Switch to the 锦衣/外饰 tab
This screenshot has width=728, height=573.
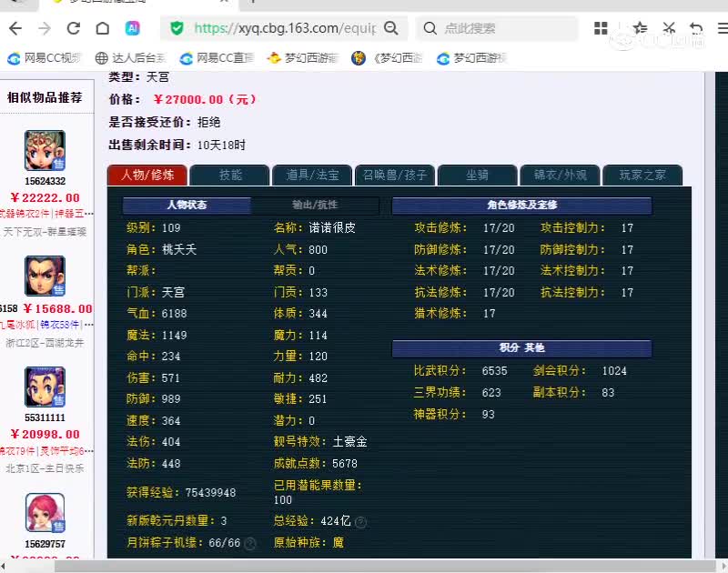tap(561, 175)
